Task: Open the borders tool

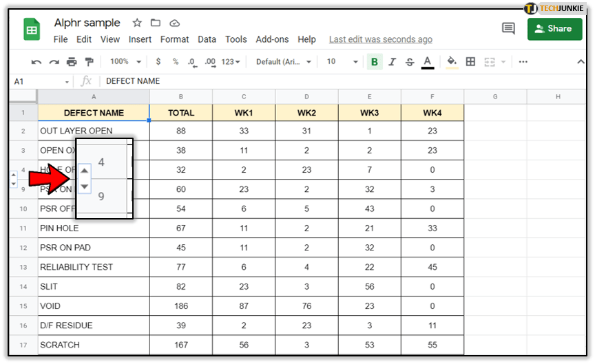Action: pos(471,62)
